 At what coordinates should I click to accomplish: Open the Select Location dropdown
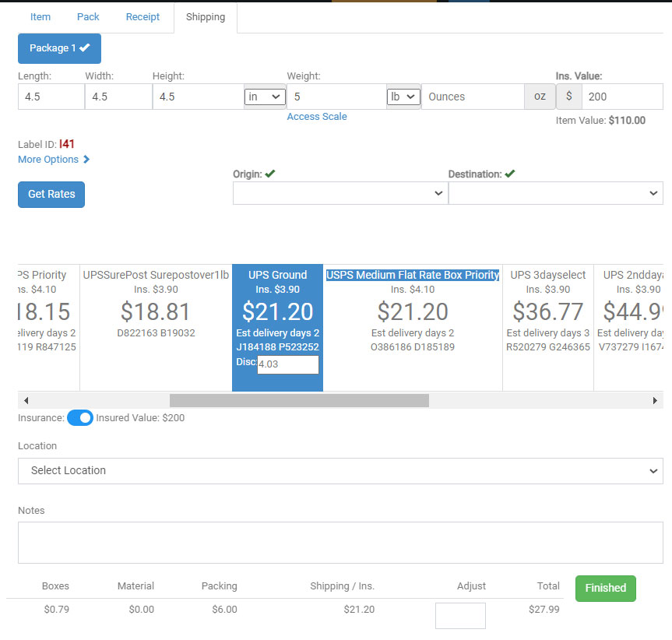tap(340, 471)
